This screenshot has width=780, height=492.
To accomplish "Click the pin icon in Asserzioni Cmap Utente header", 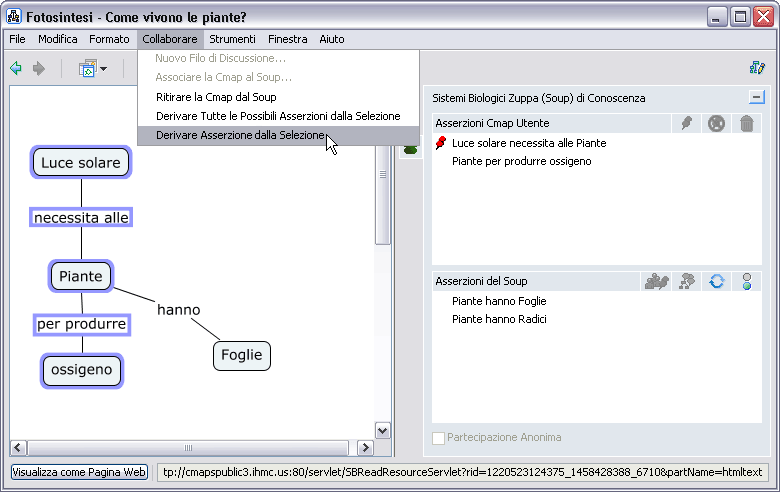I will tap(686, 123).
